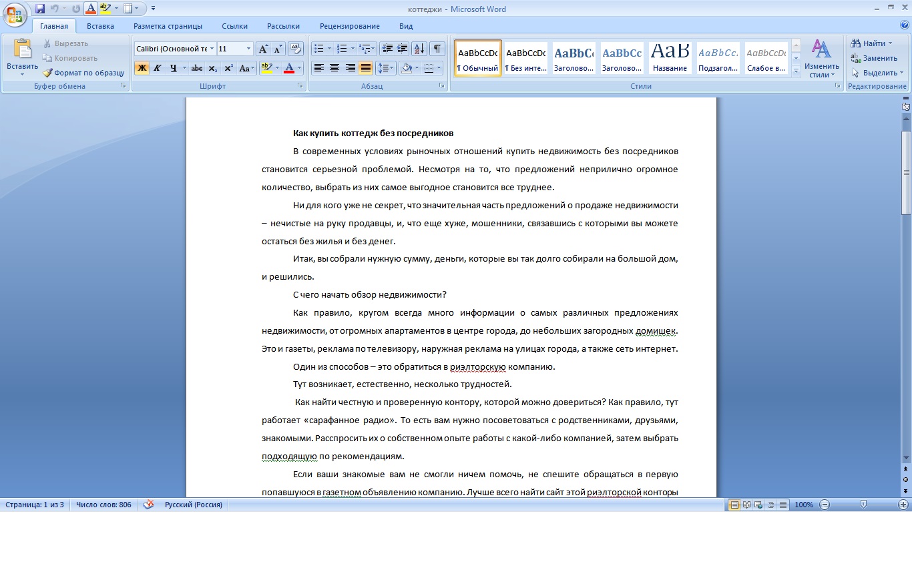Click the Русский (Россия) language indicator
Viewport: 912px width, 588px height.
pyautogui.click(x=194, y=505)
